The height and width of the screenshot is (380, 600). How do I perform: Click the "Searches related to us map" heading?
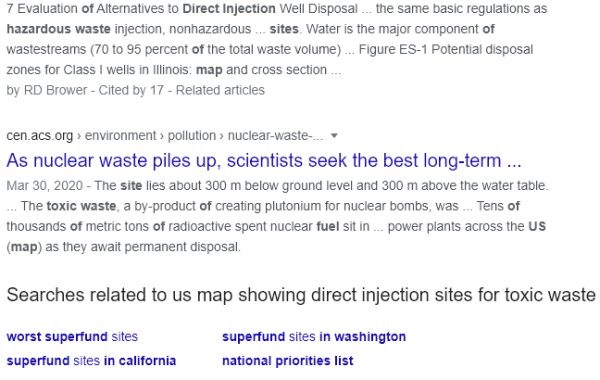click(301, 295)
